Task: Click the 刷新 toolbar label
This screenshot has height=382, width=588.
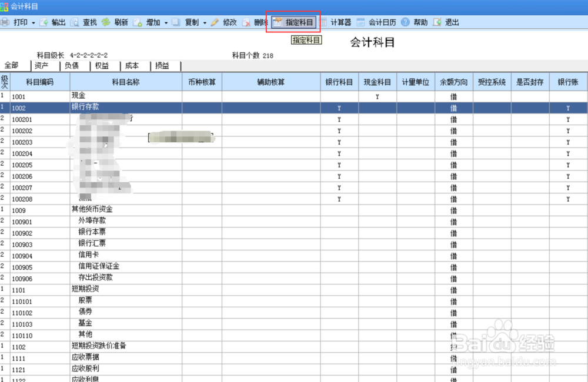Action: [x=121, y=22]
